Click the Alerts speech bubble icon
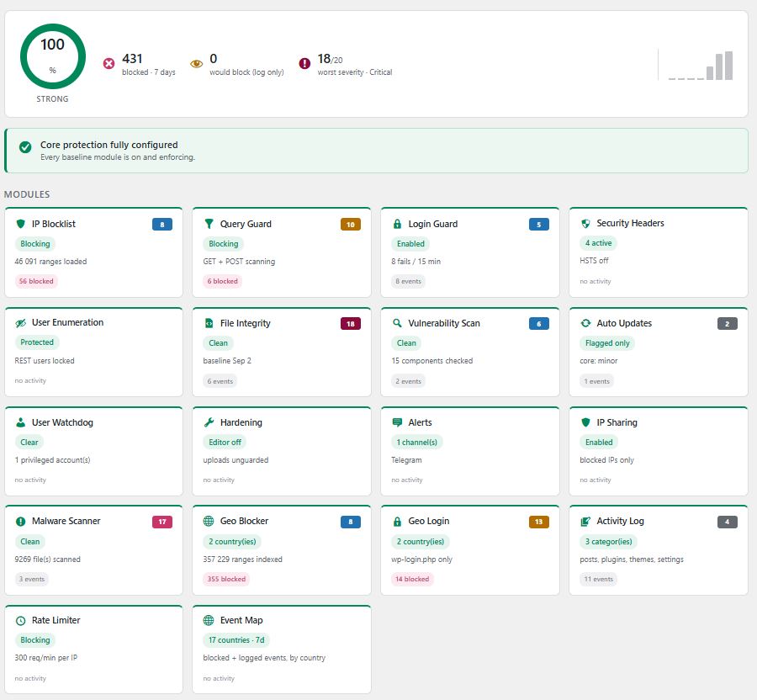The width and height of the screenshot is (757, 700). click(x=397, y=422)
